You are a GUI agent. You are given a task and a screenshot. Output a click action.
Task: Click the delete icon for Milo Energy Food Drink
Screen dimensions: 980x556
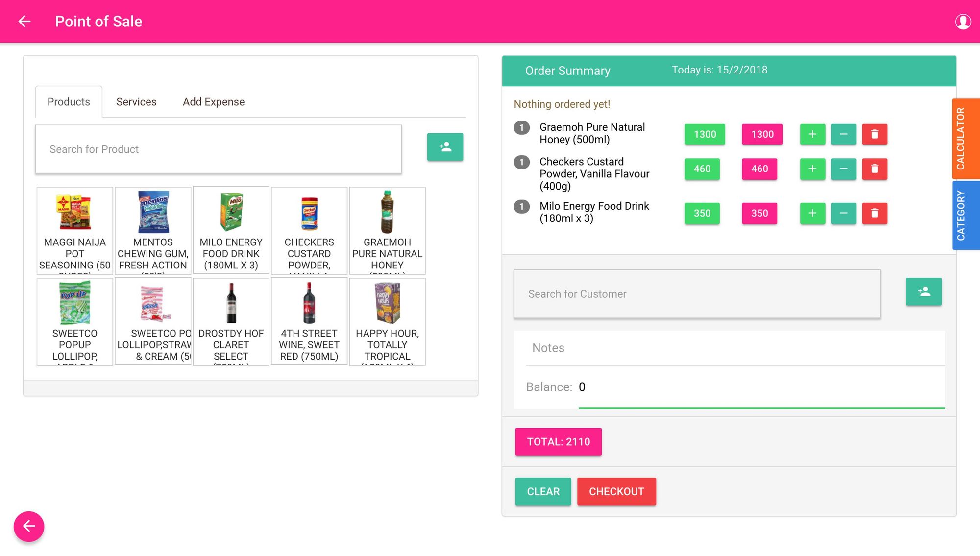coord(874,213)
